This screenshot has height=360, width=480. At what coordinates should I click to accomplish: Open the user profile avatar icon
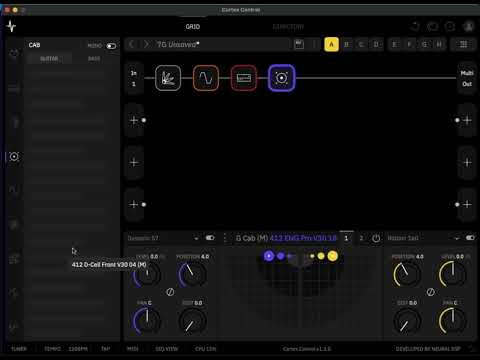(469, 26)
